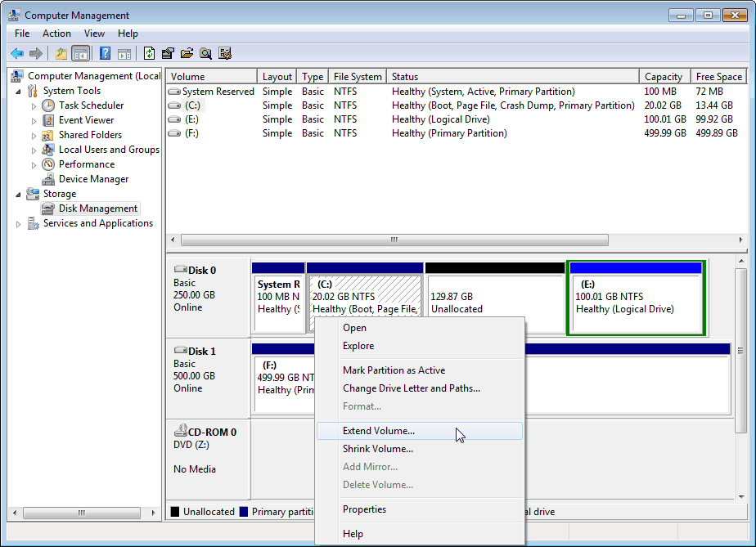
Task: Open the View menu
Action: (94, 34)
